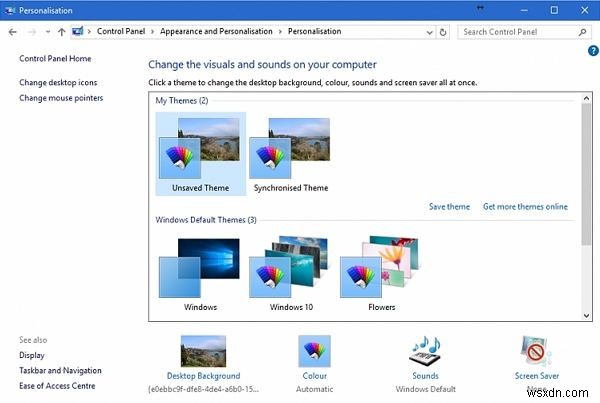Open Taskbar and Navigation
This screenshot has width=600, height=403.
(60, 370)
